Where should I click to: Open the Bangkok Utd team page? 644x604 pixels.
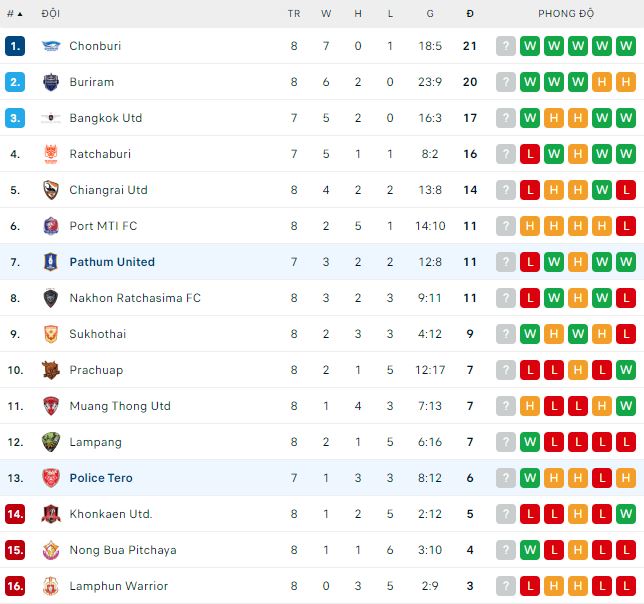pos(105,118)
